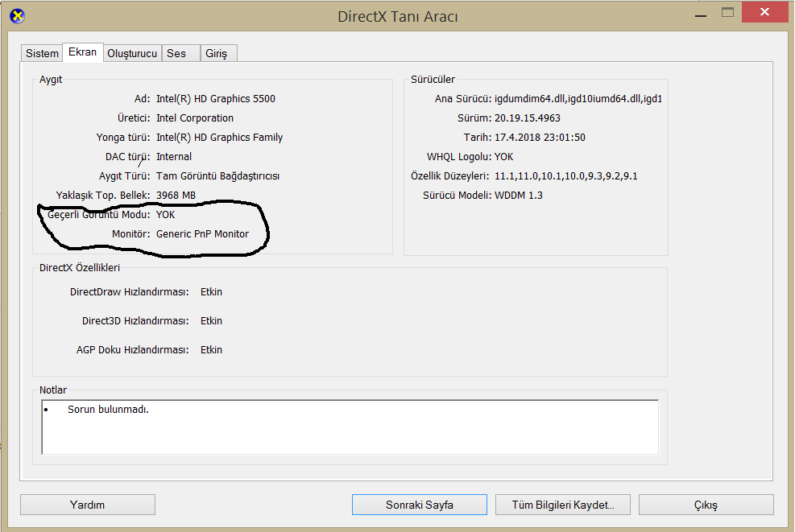
Task: Click 'Tam Görüntü Bağdaştırıcısı' device type
Action: coord(218,175)
